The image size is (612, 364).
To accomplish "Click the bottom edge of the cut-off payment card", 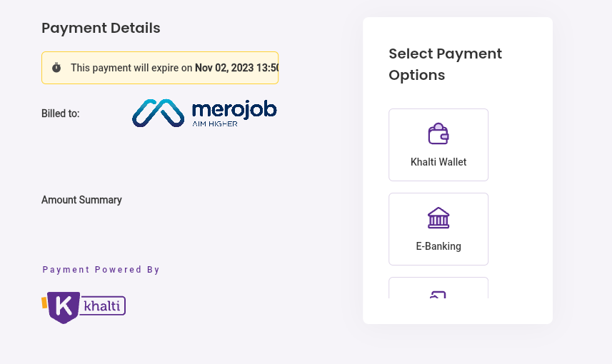I will [x=438, y=297].
